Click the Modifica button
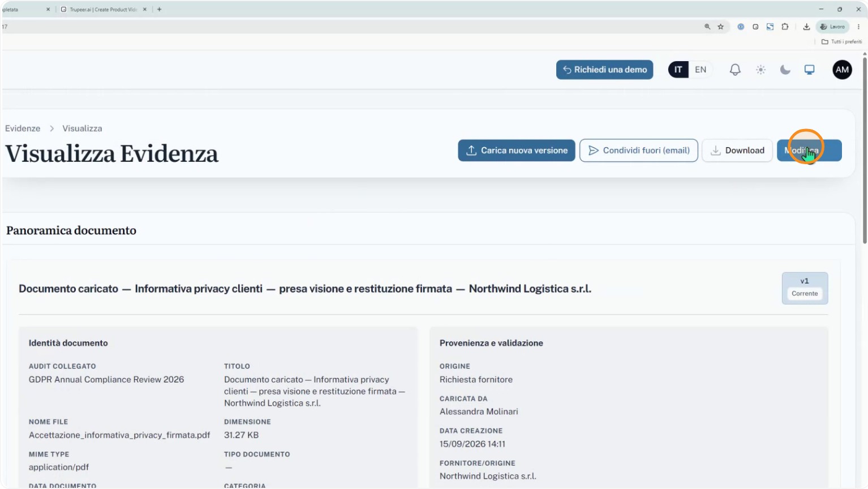 click(x=809, y=151)
